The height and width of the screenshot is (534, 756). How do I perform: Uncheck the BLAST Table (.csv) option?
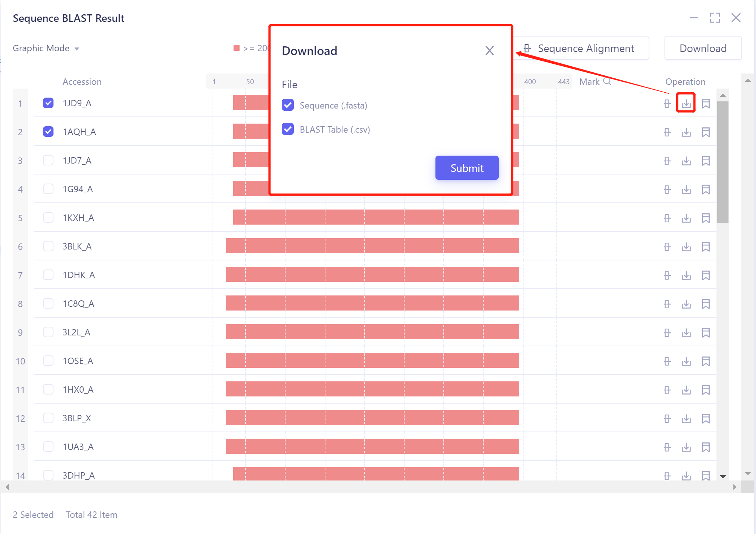click(288, 129)
